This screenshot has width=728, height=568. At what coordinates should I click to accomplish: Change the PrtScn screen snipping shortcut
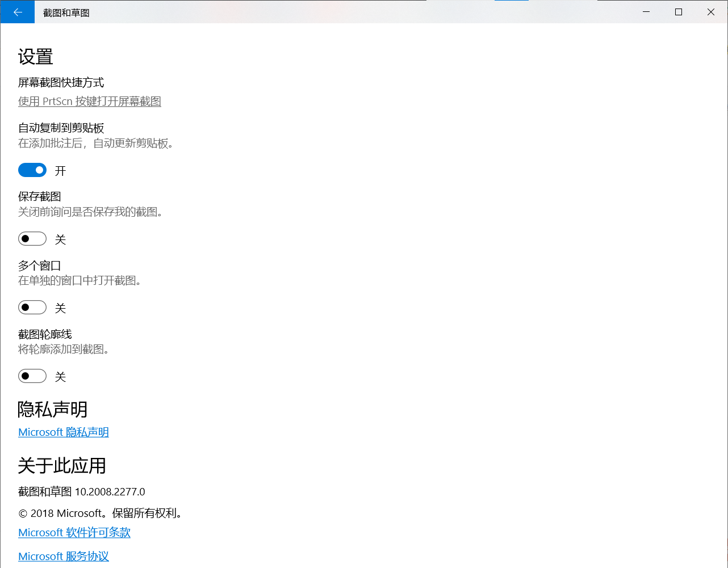[89, 101]
